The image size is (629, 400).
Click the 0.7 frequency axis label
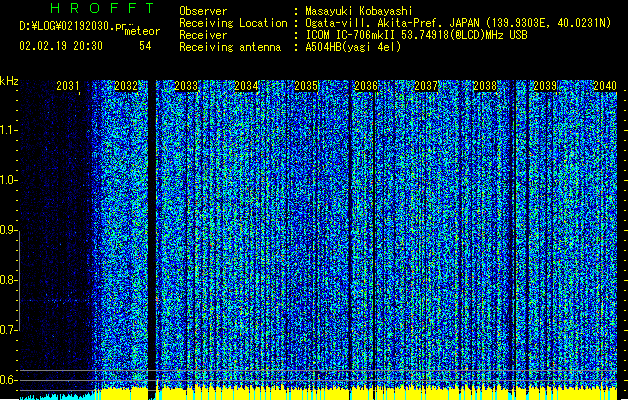click(x=8, y=330)
